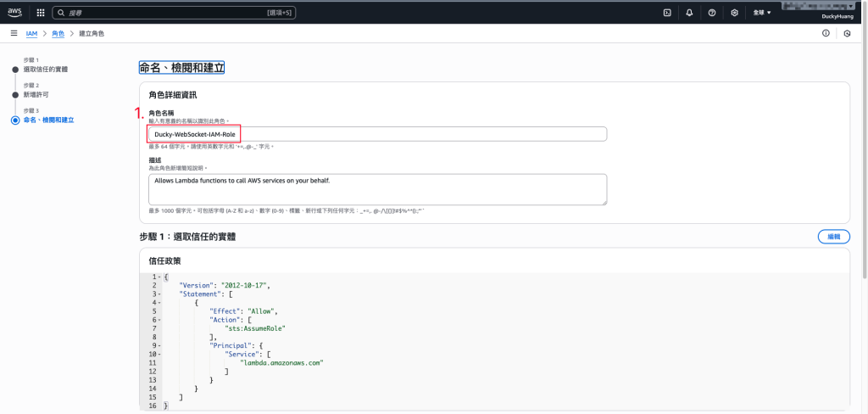Click the "2012-10-17" version value
The width and height of the screenshot is (868, 414).
point(245,285)
